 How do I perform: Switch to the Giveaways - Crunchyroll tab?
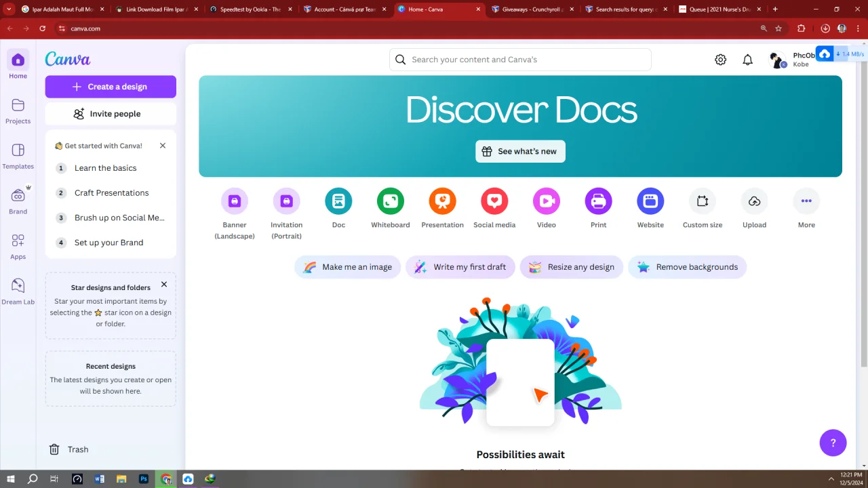coord(532,9)
